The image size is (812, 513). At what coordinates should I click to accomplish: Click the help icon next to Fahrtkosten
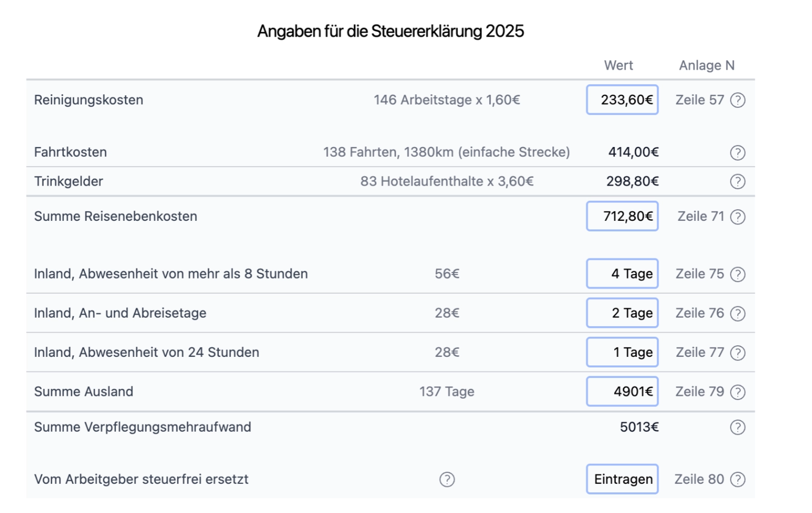pyautogui.click(x=738, y=153)
